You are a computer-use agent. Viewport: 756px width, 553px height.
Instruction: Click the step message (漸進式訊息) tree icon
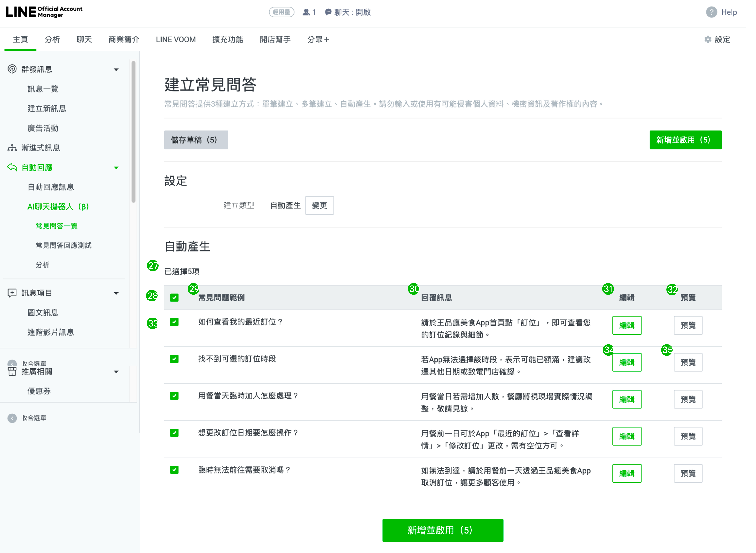click(12, 148)
